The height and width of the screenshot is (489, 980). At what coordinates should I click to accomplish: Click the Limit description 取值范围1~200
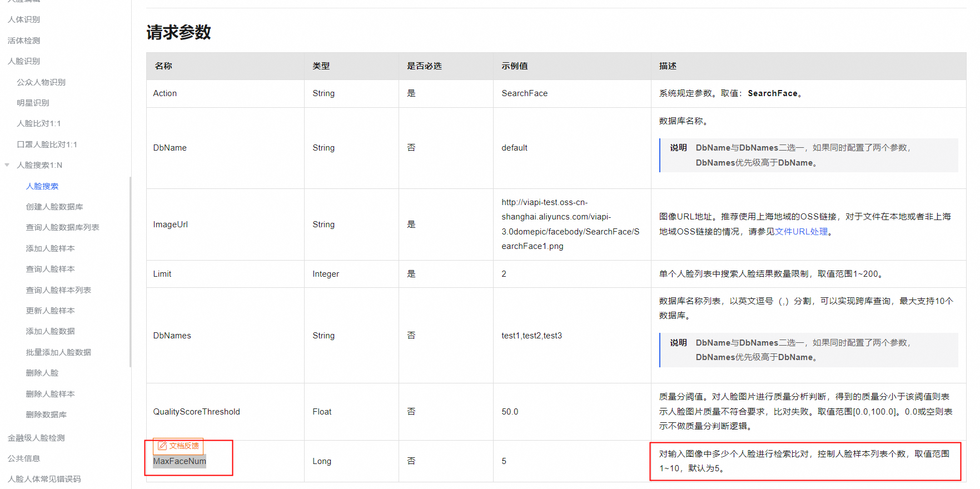click(x=852, y=274)
